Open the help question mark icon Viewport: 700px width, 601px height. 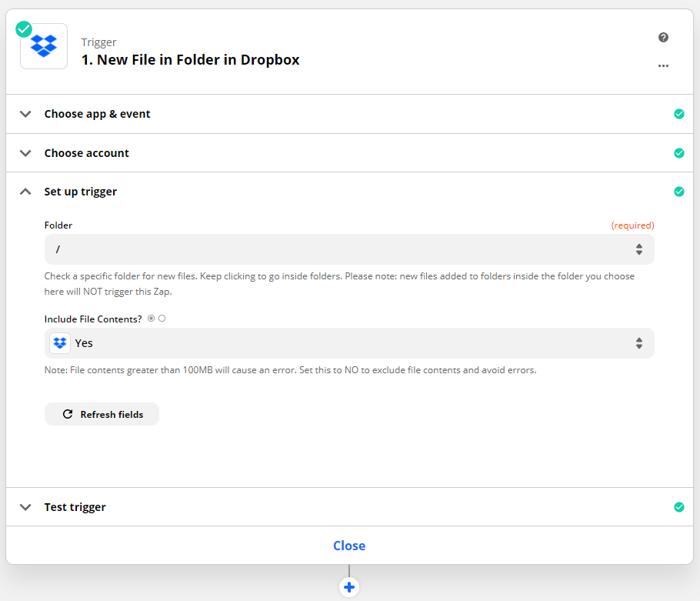pyautogui.click(x=663, y=38)
